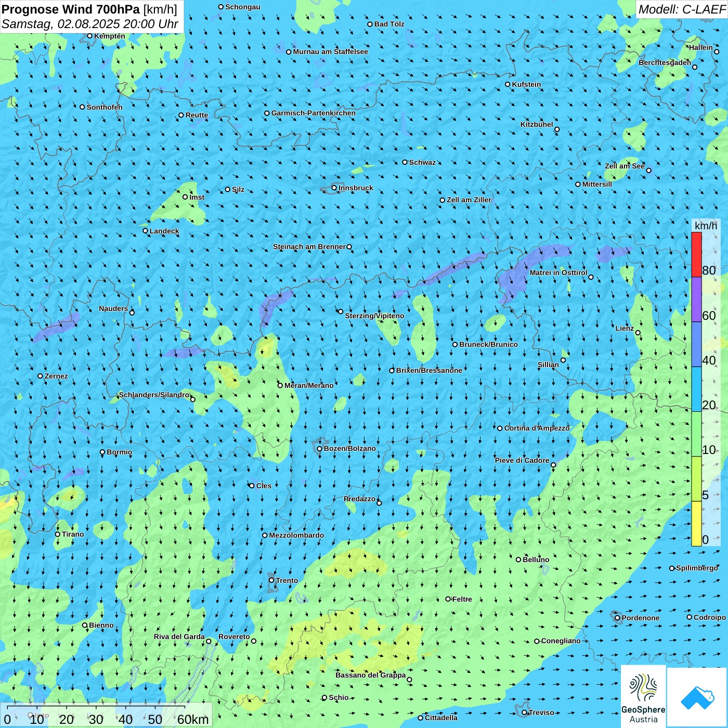Viewport: 728px width, 728px height.
Task: Click the 'Brixen/Bressanone' label
Action: 429,370
